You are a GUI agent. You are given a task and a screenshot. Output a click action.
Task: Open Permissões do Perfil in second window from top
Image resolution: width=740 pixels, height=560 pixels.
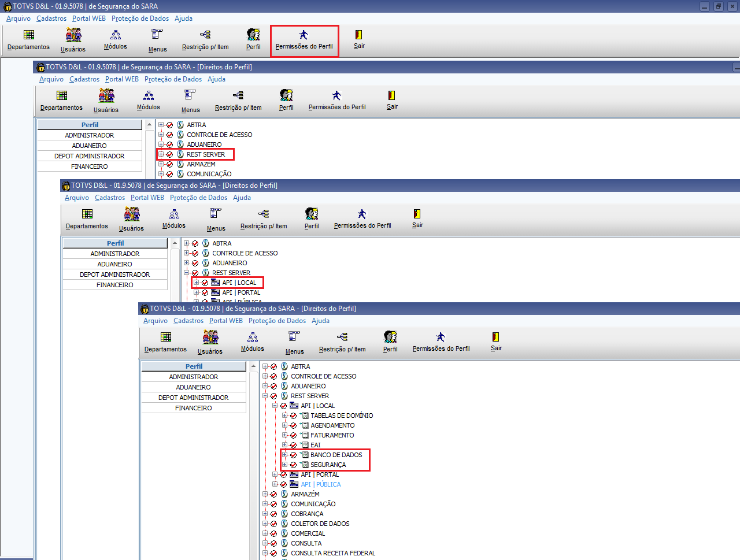pyautogui.click(x=337, y=101)
